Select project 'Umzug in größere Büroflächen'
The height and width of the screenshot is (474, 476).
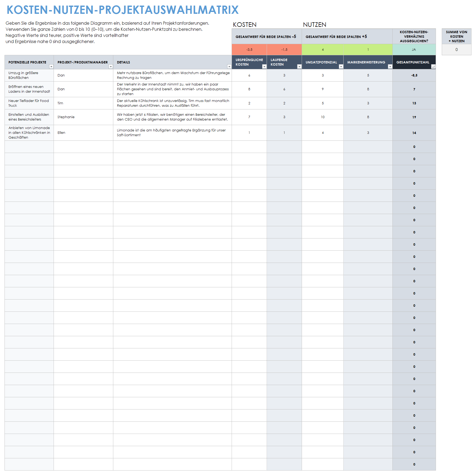click(29, 75)
